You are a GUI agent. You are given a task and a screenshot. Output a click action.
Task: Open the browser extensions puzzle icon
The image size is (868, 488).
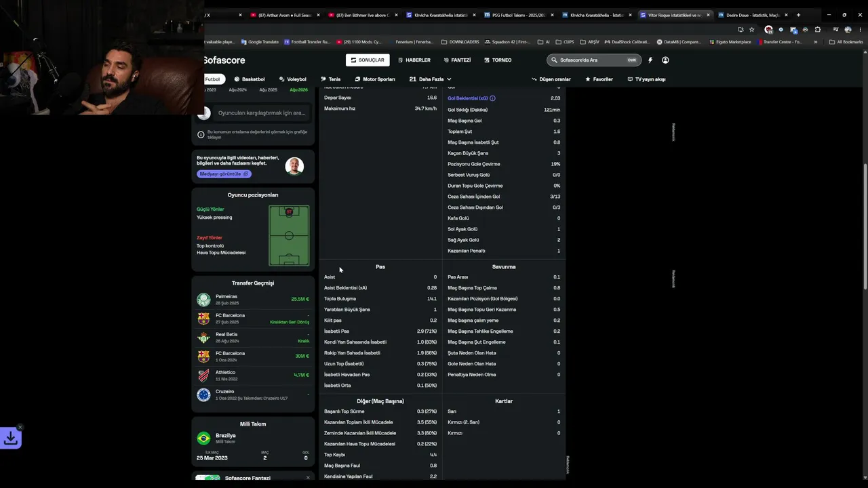coord(818,30)
